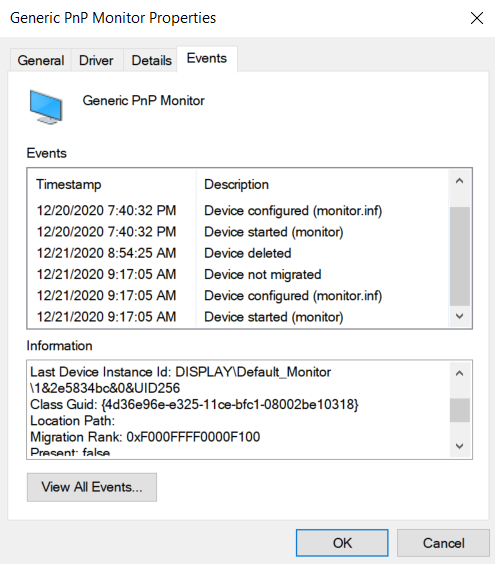Image resolution: width=495 pixels, height=564 pixels.
Task: Click Information box scroll up arrow
Action: click(x=459, y=373)
